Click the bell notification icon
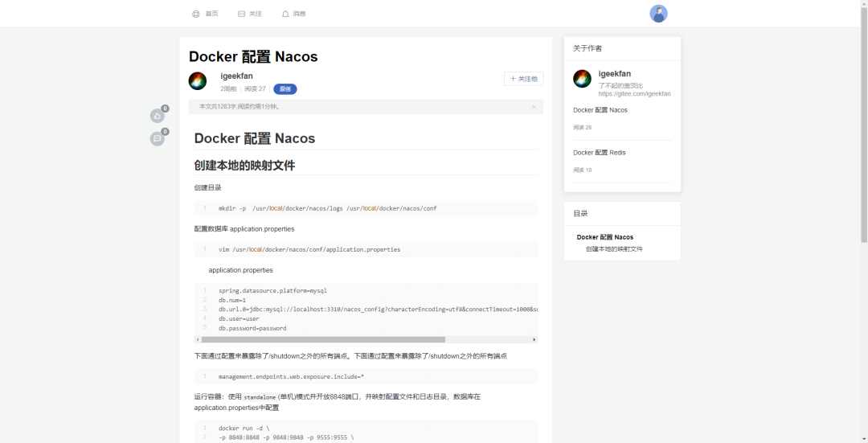The height and width of the screenshot is (443, 868). (x=285, y=14)
